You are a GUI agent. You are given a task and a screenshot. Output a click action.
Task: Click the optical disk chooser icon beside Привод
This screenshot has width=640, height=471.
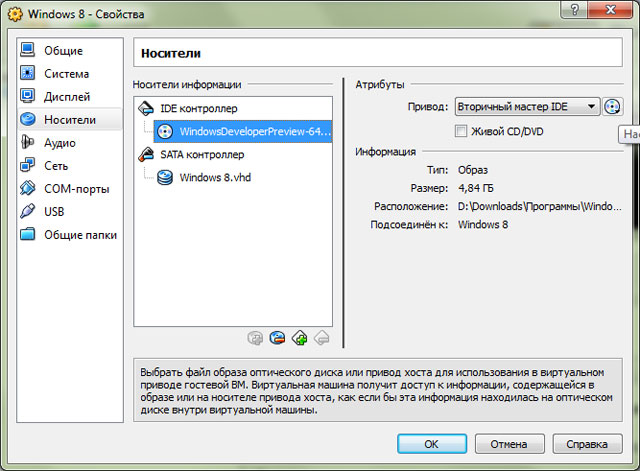point(612,107)
